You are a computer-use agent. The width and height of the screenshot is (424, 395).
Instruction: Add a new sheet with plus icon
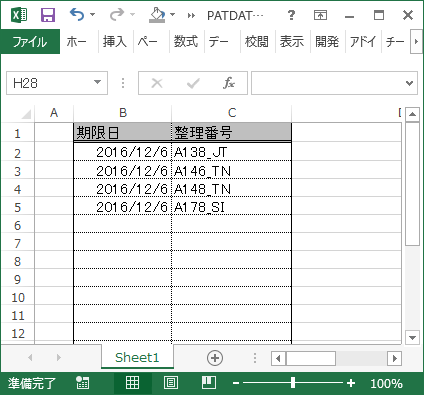click(x=215, y=358)
